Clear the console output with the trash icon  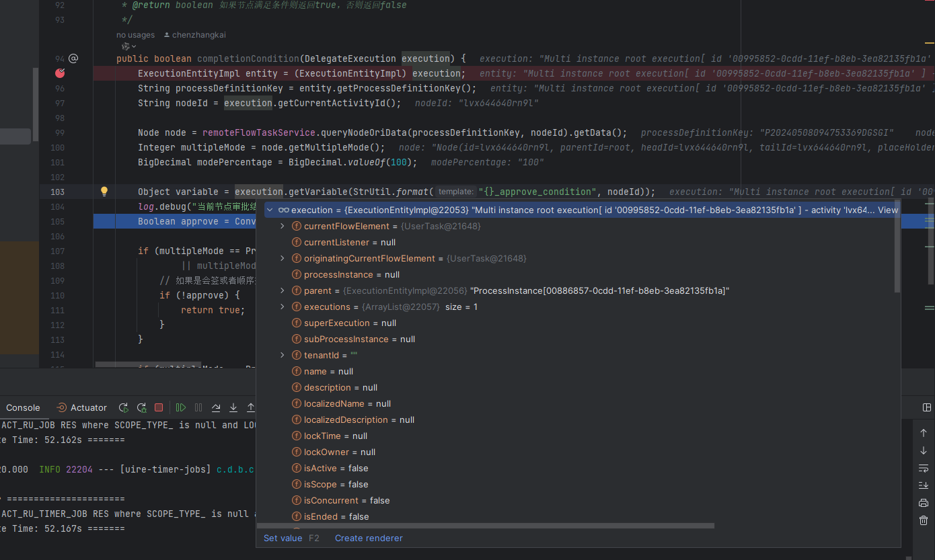pos(923,520)
